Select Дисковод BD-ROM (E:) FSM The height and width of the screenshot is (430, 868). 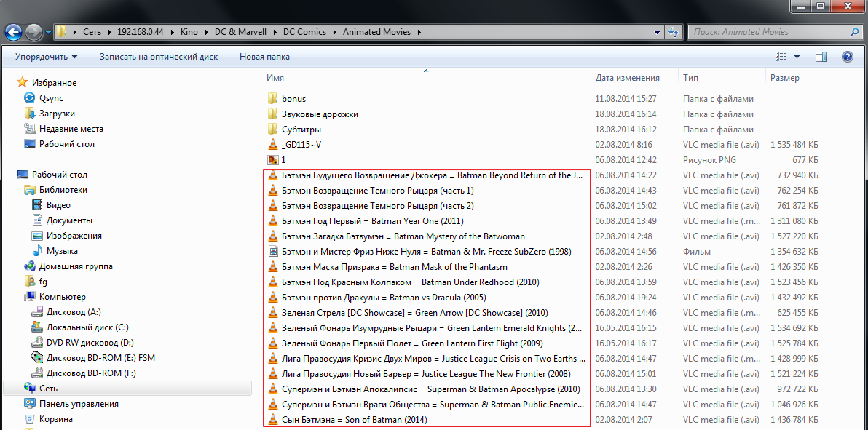tap(100, 358)
